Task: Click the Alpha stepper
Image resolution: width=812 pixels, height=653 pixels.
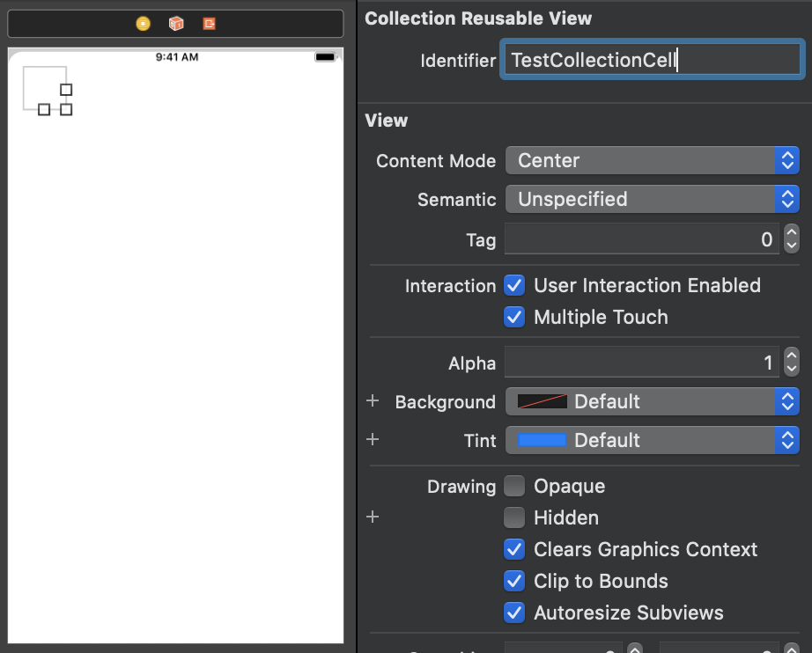Action: 791,363
